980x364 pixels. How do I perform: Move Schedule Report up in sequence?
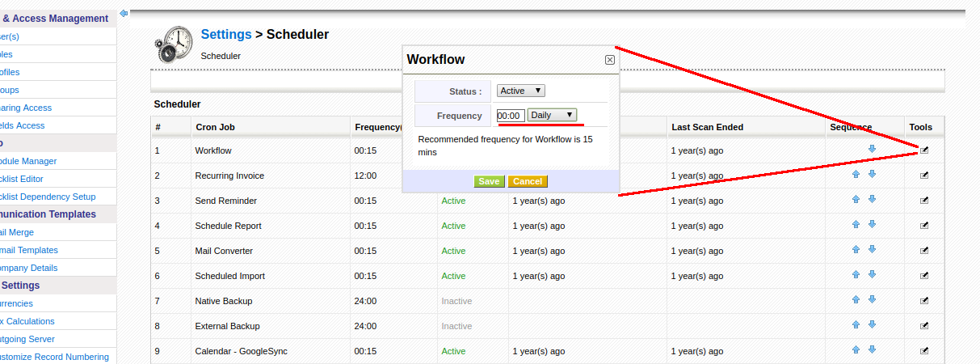pyautogui.click(x=856, y=225)
